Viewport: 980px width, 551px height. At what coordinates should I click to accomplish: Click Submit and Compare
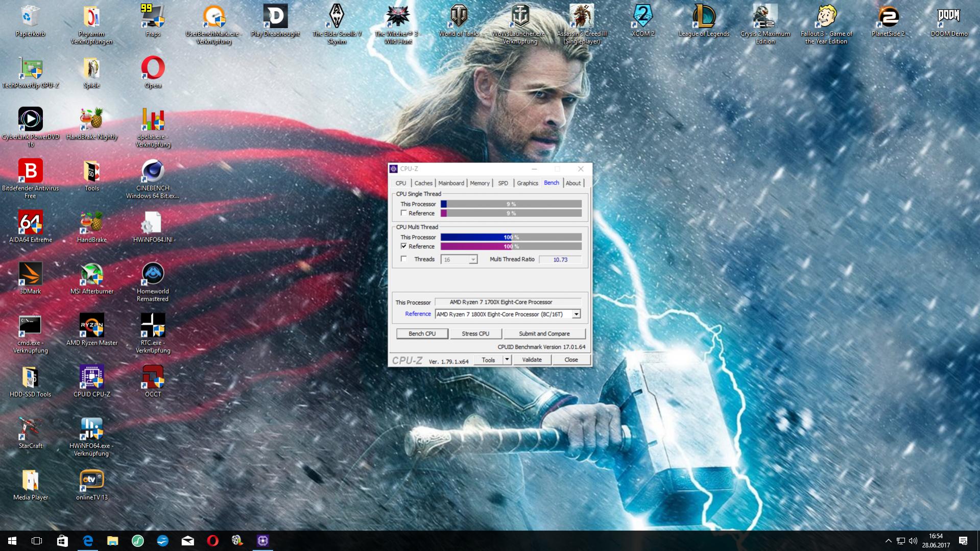pyautogui.click(x=544, y=333)
